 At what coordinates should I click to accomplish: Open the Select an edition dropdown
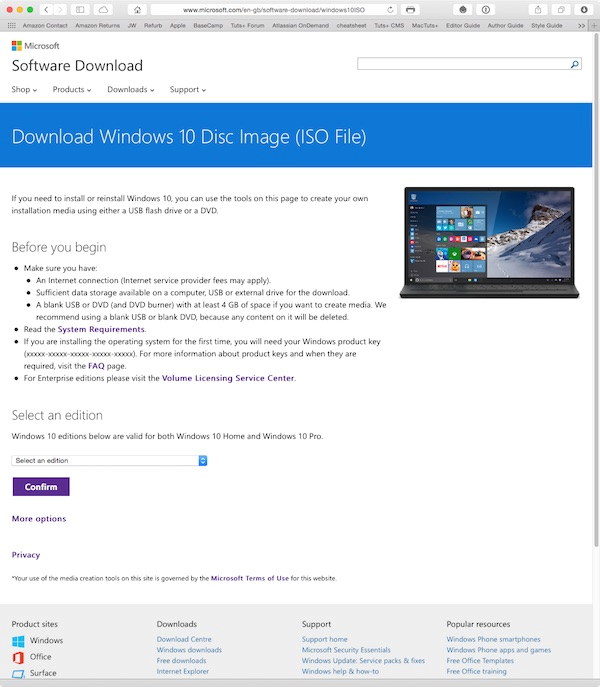pos(109,460)
